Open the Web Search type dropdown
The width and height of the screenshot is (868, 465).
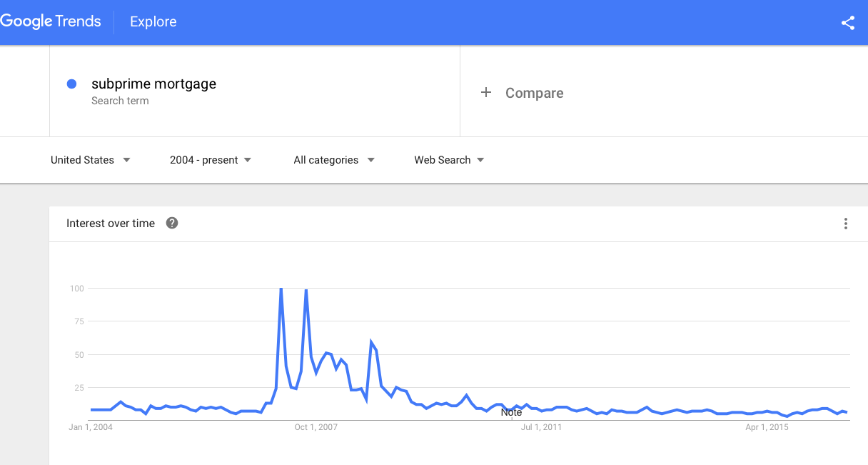[449, 160]
